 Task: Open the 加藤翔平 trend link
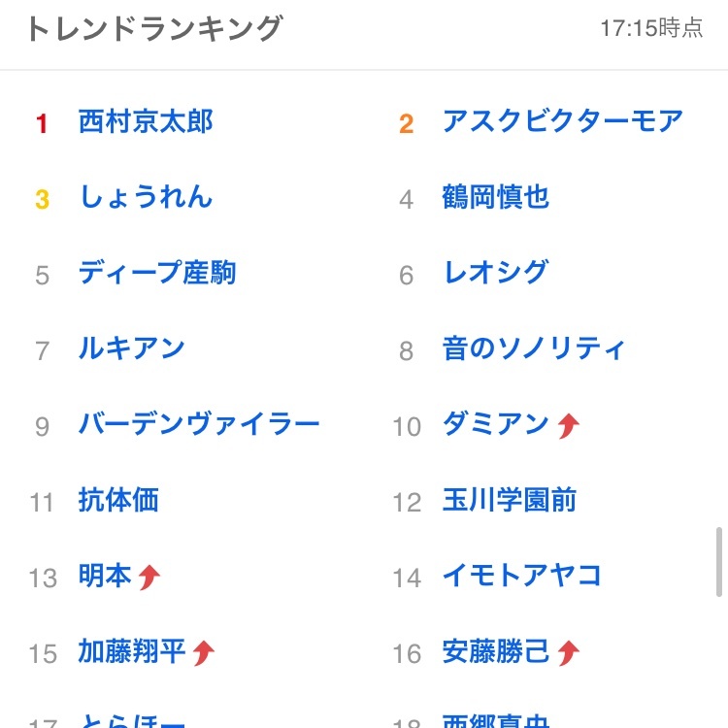click(132, 651)
